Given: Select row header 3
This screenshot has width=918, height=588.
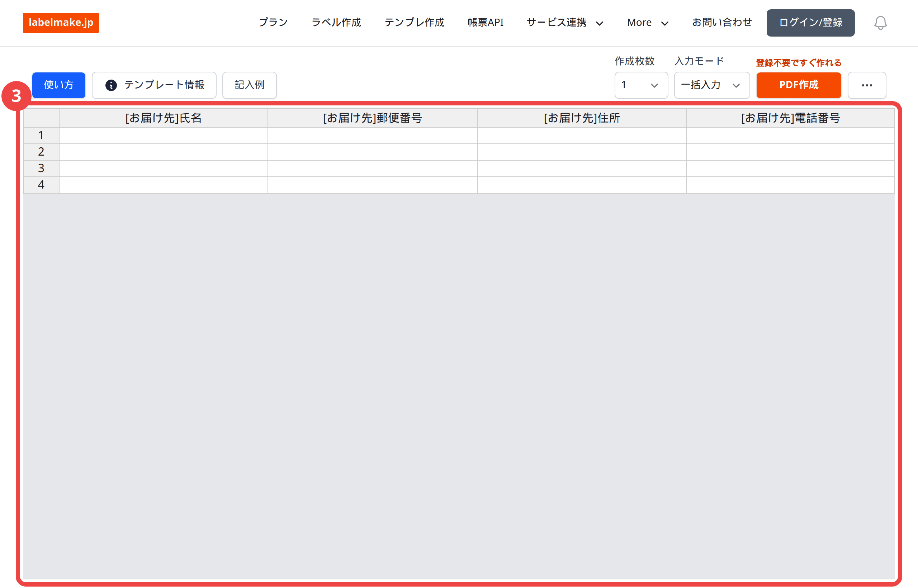Looking at the screenshot, I should [41, 169].
